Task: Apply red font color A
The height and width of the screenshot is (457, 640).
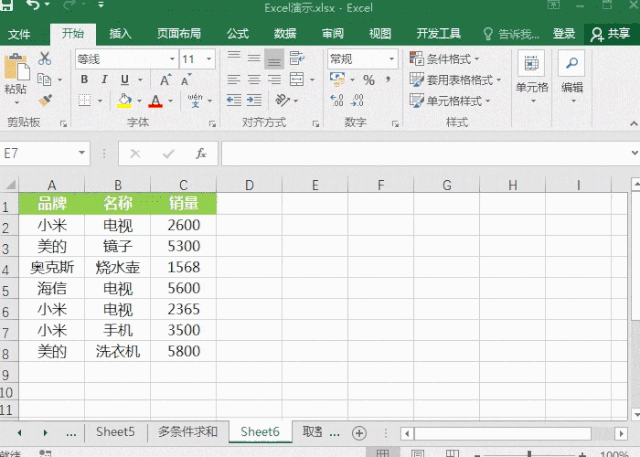Action: 156,101
